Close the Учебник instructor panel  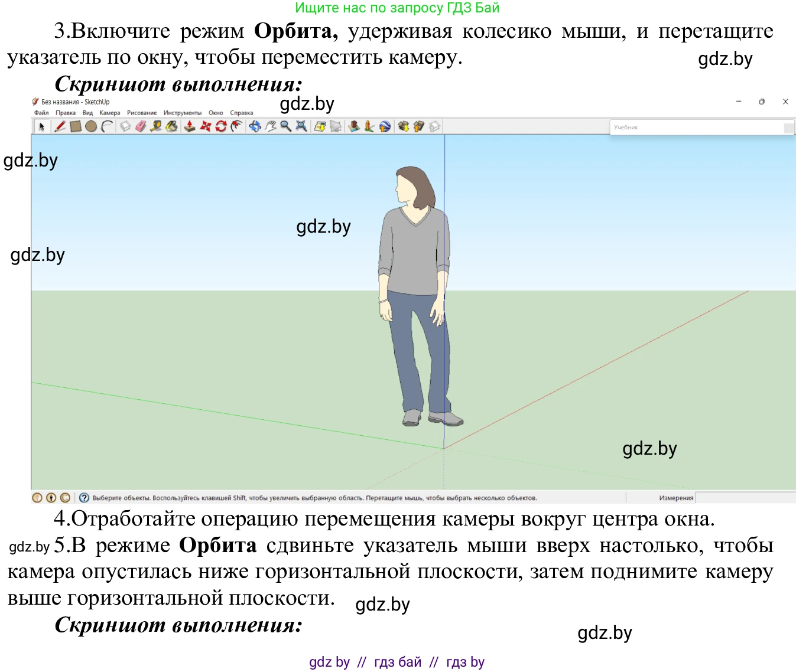(x=789, y=128)
